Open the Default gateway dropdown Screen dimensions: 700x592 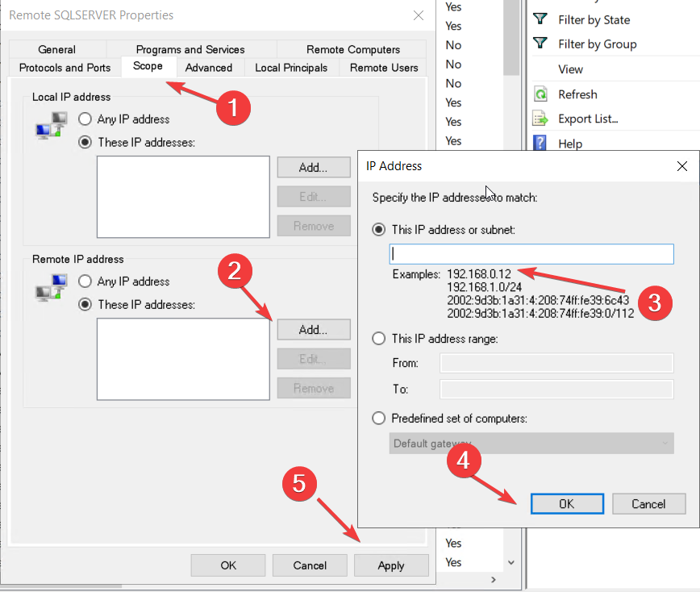[x=531, y=444]
